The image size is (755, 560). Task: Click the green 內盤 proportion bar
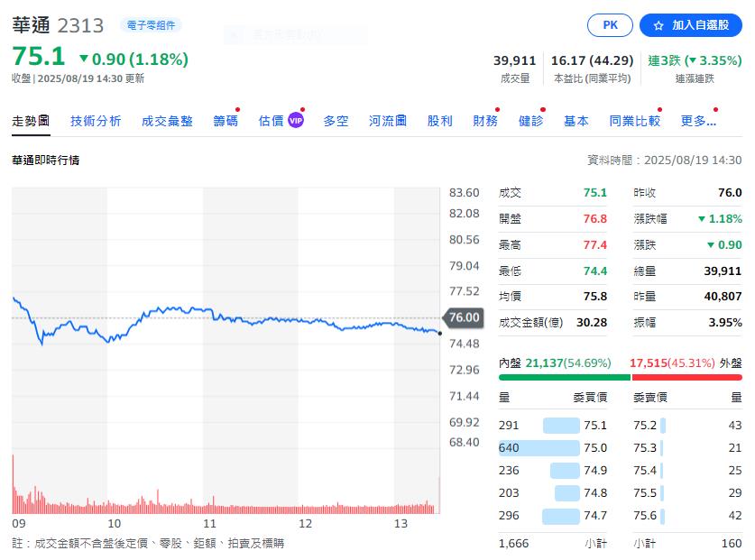(x=565, y=378)
